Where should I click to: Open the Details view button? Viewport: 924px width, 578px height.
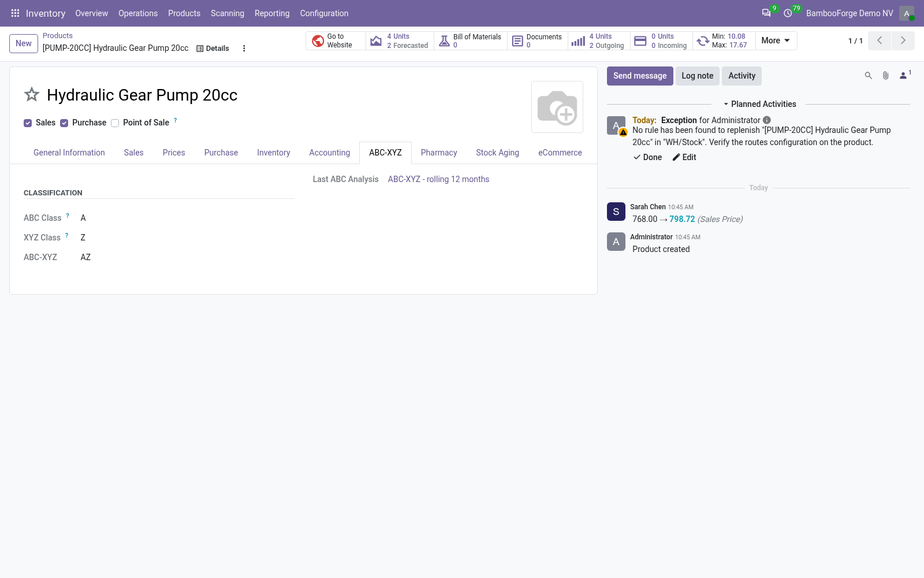[x=213, y=49]
